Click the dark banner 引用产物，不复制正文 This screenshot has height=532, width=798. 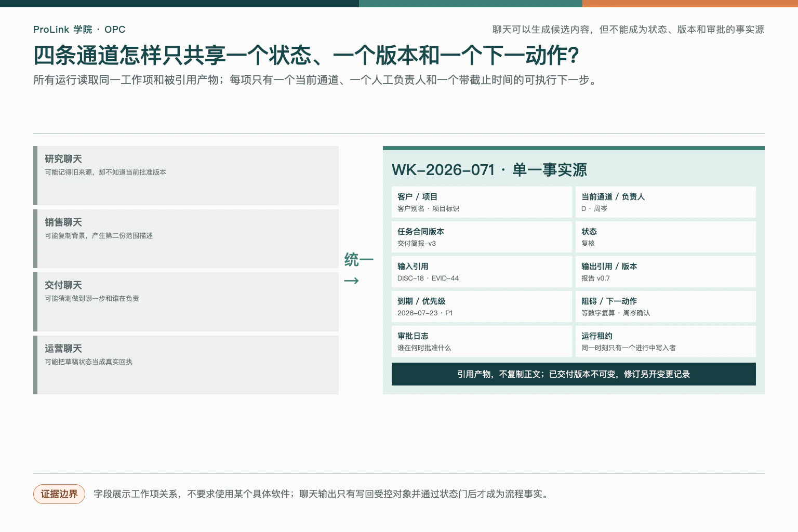[574, 374]
